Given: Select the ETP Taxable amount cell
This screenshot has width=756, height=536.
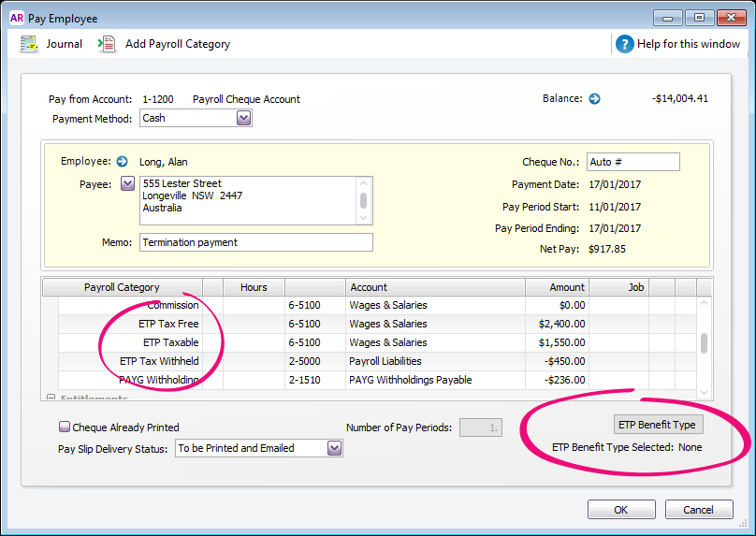Looking at the screenshot, I should tap(557, 342).
